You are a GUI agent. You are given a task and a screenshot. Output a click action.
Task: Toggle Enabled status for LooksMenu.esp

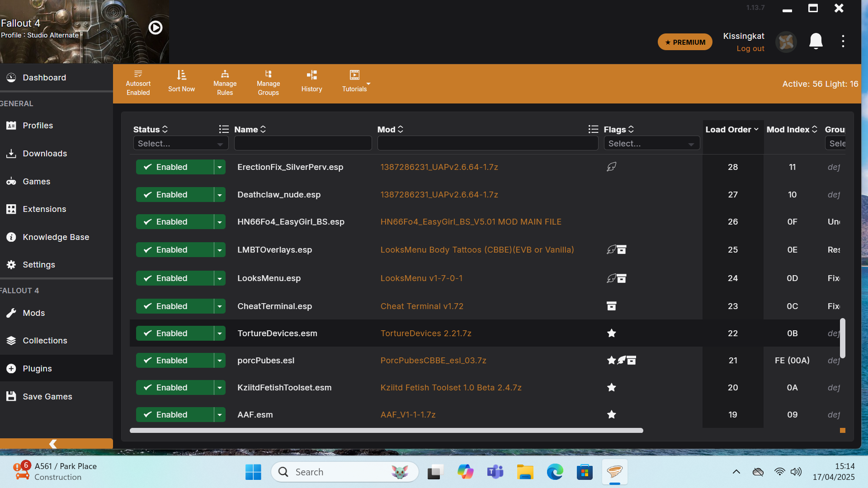(x=175, y=278)
